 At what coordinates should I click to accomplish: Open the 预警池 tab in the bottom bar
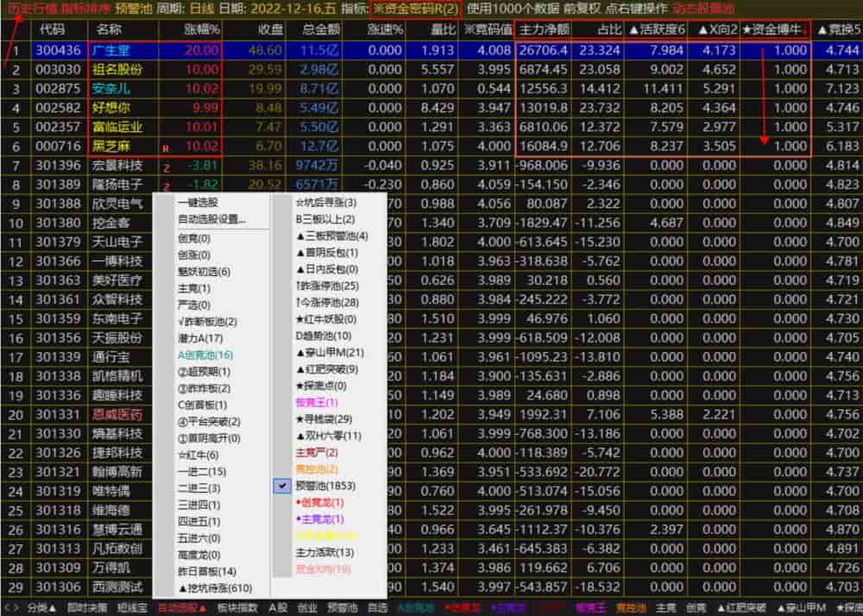click(343, 608)
